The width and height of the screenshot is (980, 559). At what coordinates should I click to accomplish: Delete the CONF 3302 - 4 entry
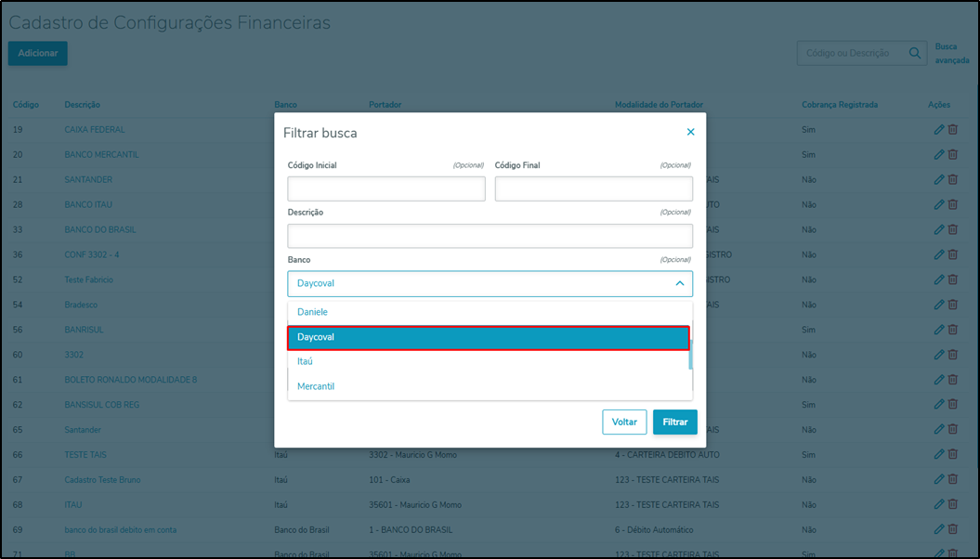(x=952, y=254)
